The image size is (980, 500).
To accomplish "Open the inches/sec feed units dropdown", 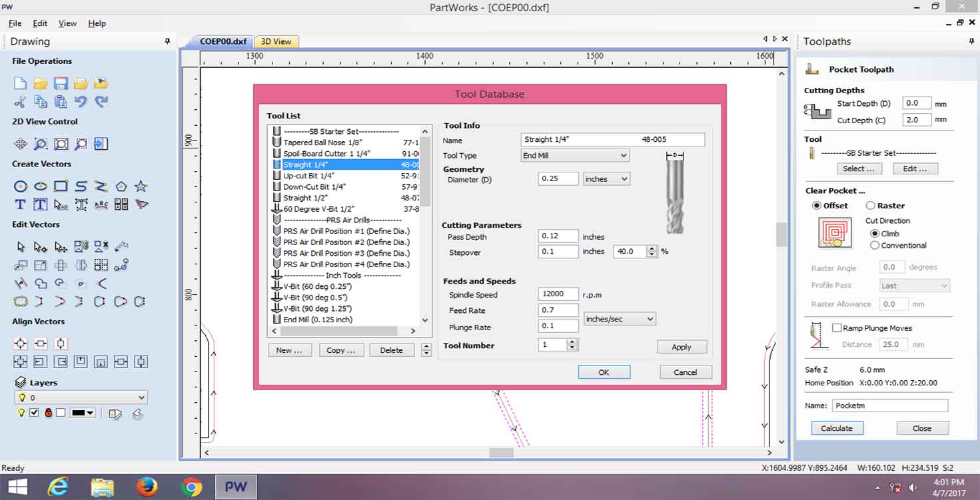I will (x=620, y=320).
